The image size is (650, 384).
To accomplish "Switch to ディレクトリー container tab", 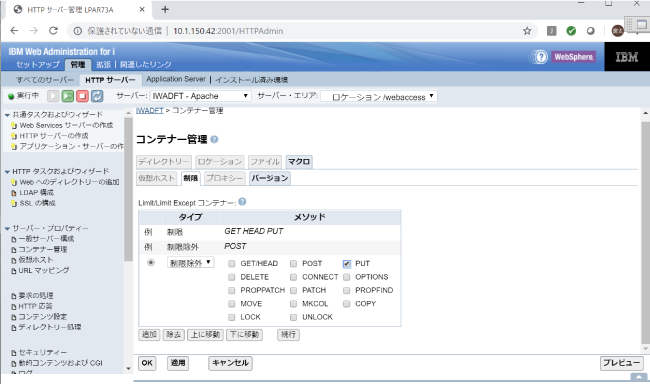I will pyautogui.click(x=164, y=162).
